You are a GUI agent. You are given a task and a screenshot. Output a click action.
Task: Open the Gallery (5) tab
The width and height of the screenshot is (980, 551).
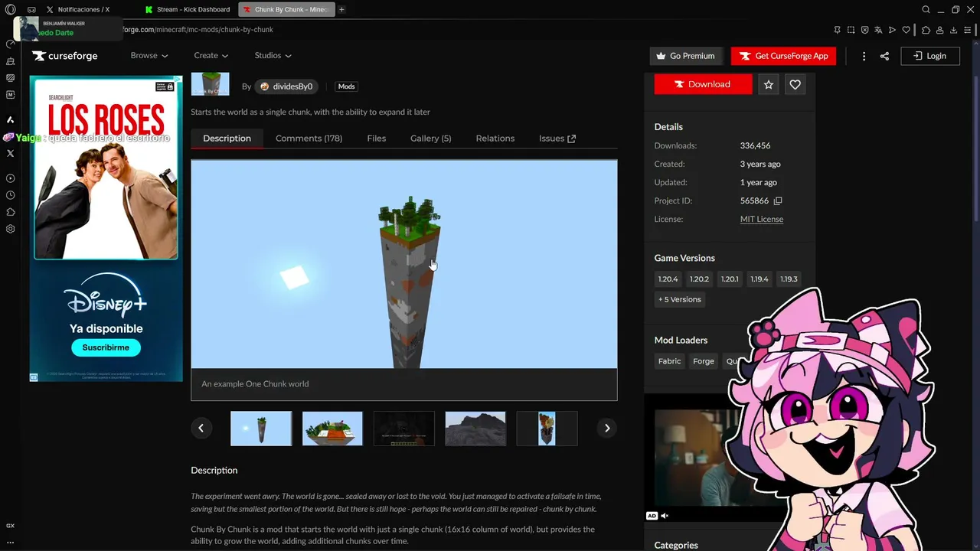pyautogui.click(x=430, y=139)
